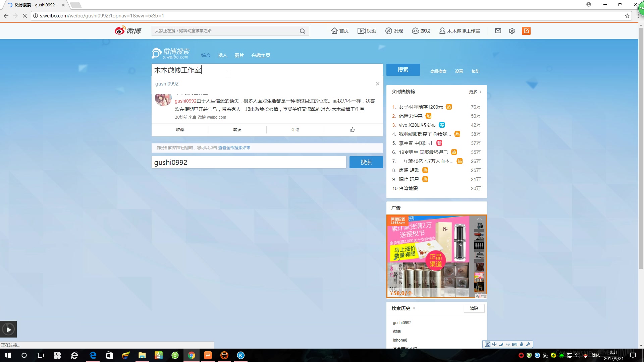Open 视频 video section
The image size is (644, 362).
pos(367,31)
